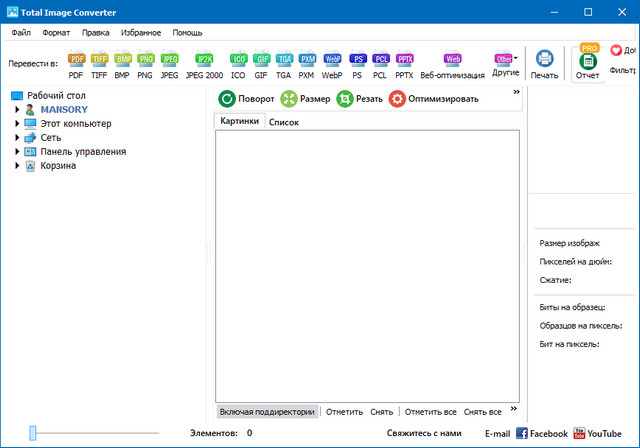Click the Print icon in toolbar
640x448 pixels.
[544, 64]
